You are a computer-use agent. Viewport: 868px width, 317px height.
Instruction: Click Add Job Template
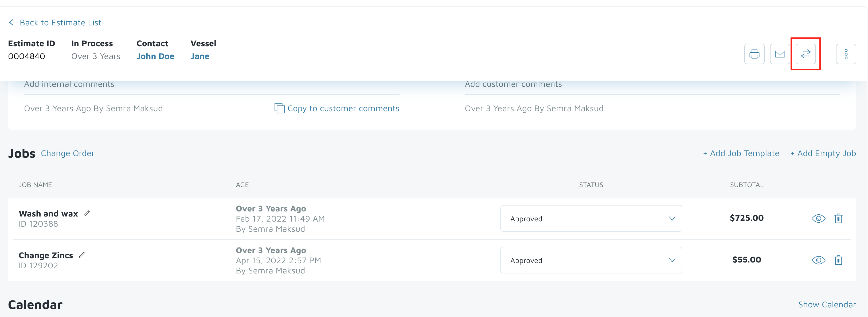tap(741, 153)
